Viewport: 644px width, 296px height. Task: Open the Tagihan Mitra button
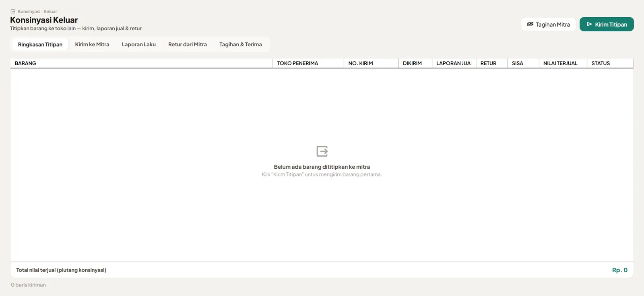548,24
